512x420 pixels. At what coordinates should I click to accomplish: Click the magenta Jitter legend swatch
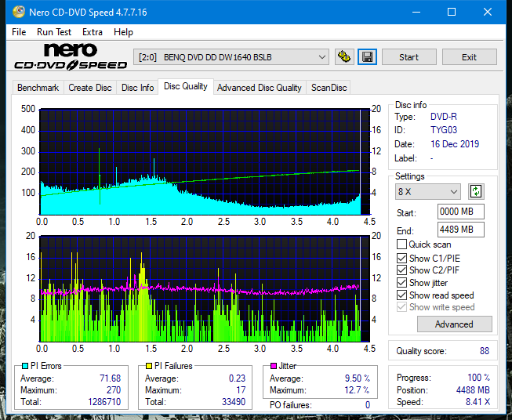point(274,366)
